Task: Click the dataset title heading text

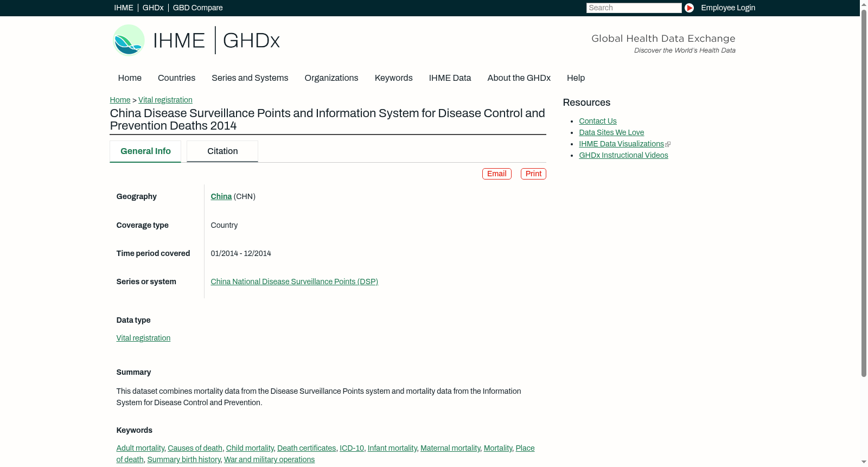Action: point(328,119)
